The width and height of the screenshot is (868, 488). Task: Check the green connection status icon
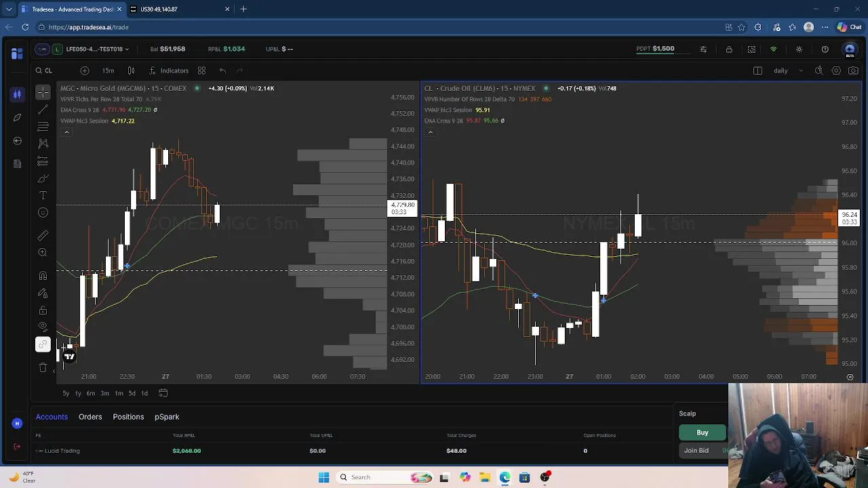pyautogui.click(x=773, y=49)
